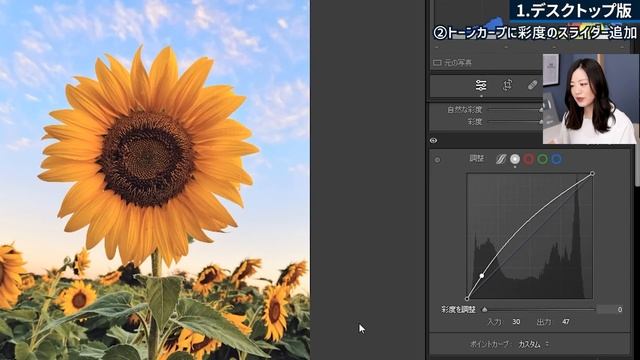Click the curve's top-right endpoint
The width and height of the screenshot is (640, 360).
pos(592,174)
